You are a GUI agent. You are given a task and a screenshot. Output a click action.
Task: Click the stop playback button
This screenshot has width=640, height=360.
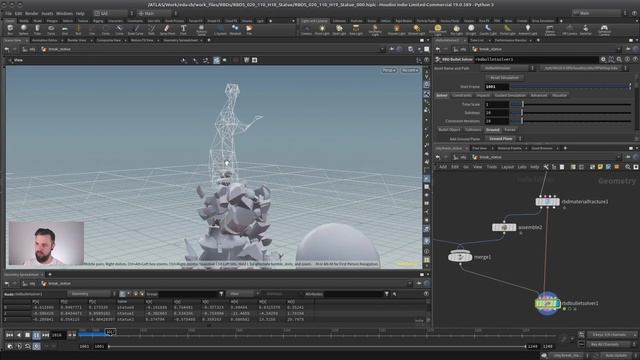(x=27, y=335)
